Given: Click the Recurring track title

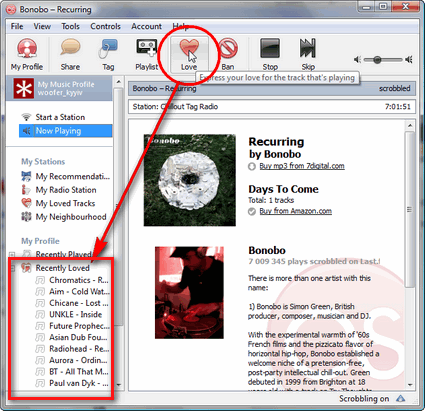Looking at the screenshot, I should click(276, 142).
